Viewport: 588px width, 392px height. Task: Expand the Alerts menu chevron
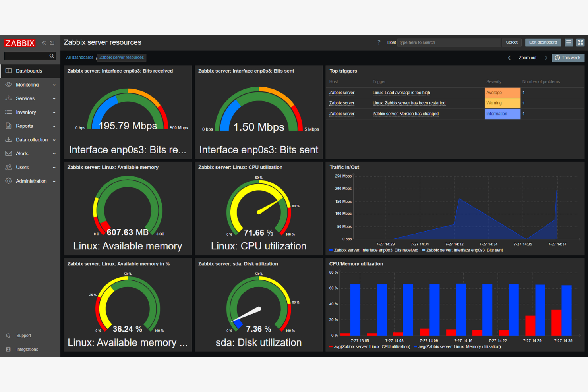pyautogui.click(x=54, y=154)
